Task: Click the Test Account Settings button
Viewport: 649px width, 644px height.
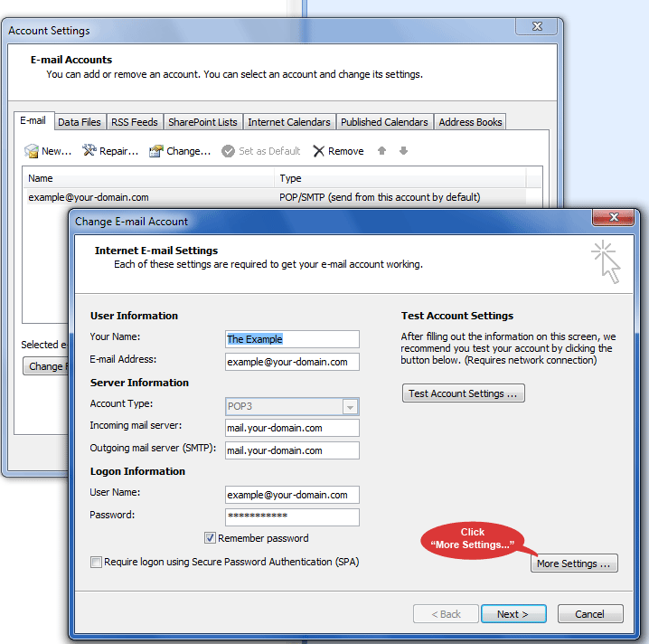Action: tap(463, 393)
